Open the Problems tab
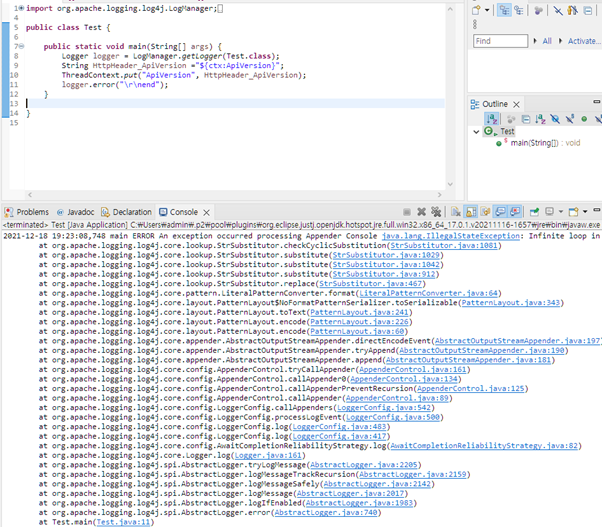 click(26, 212)
